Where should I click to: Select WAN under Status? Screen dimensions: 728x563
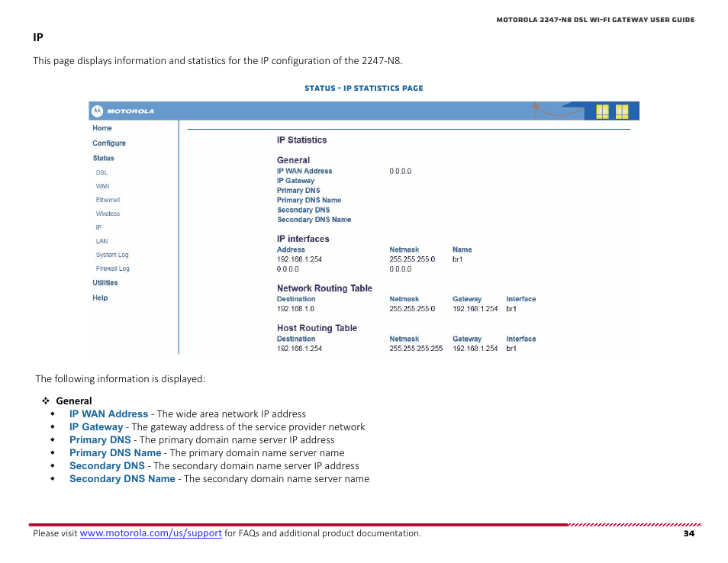[x=102, y=186]
